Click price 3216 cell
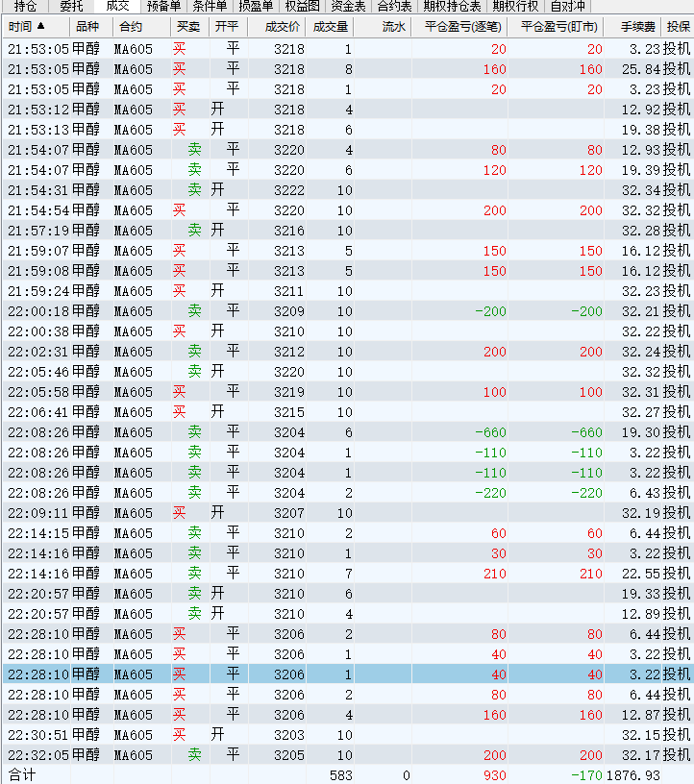The image size is (694, 784). tap(289, 231)
